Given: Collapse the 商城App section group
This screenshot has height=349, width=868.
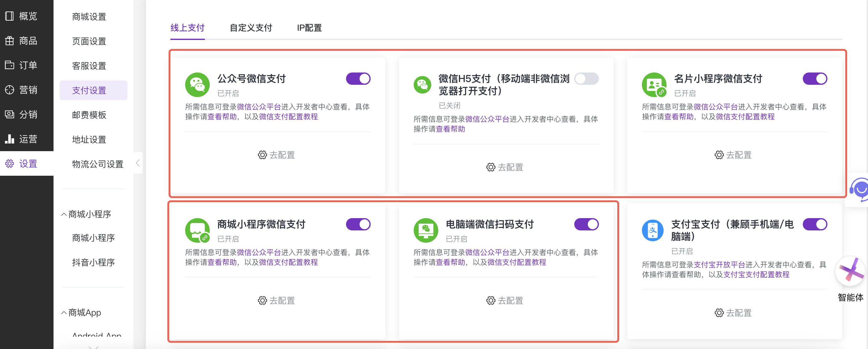Looking at the screenshot, I should click(x=64, y=313).
